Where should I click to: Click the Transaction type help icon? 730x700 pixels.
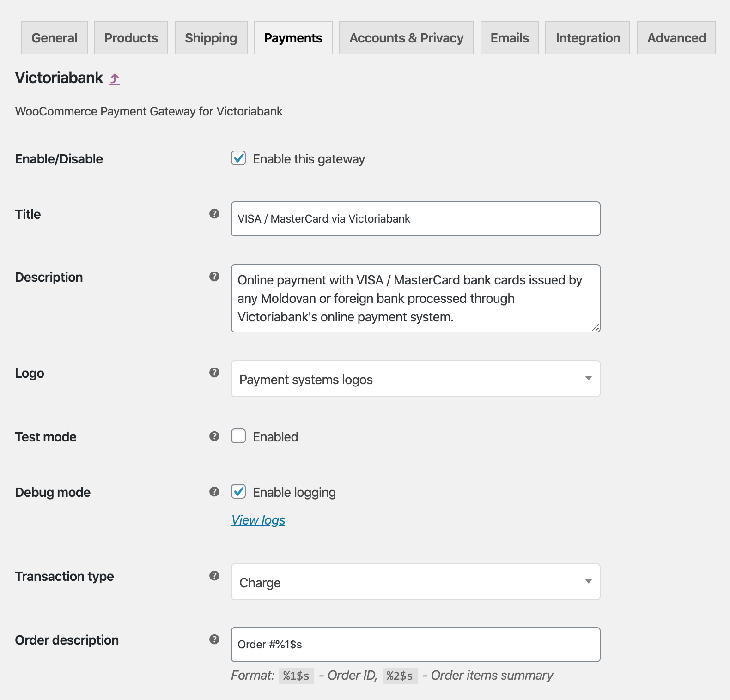click(x=214, y=576)
